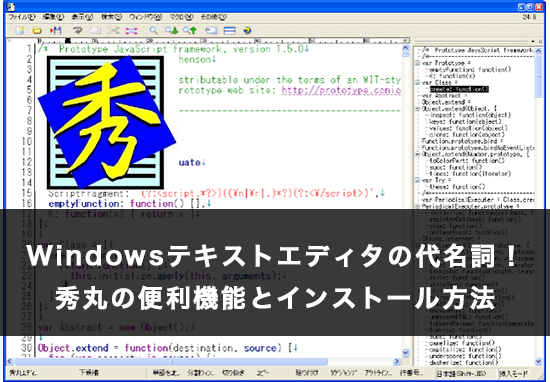Screen dimensions: 550x382
Task: Select 'inspect: function(object)' in outline
Action: (x=470, y=115)
